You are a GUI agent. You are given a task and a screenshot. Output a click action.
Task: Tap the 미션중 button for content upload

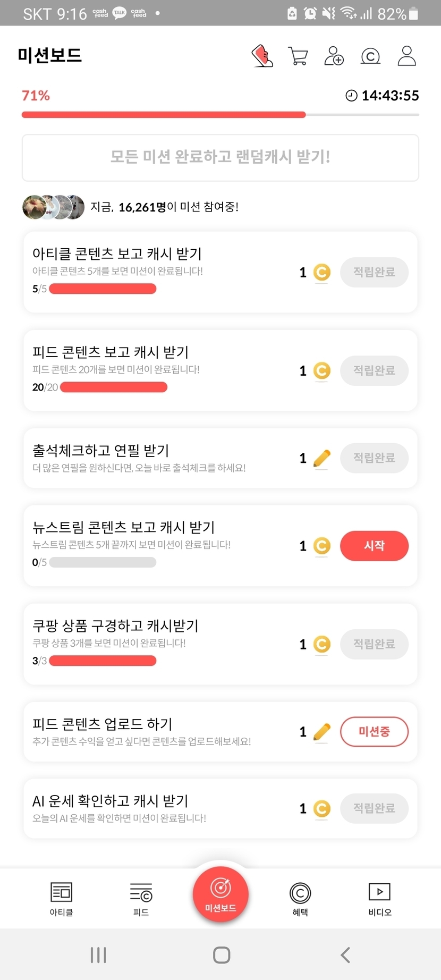[374, 731]
